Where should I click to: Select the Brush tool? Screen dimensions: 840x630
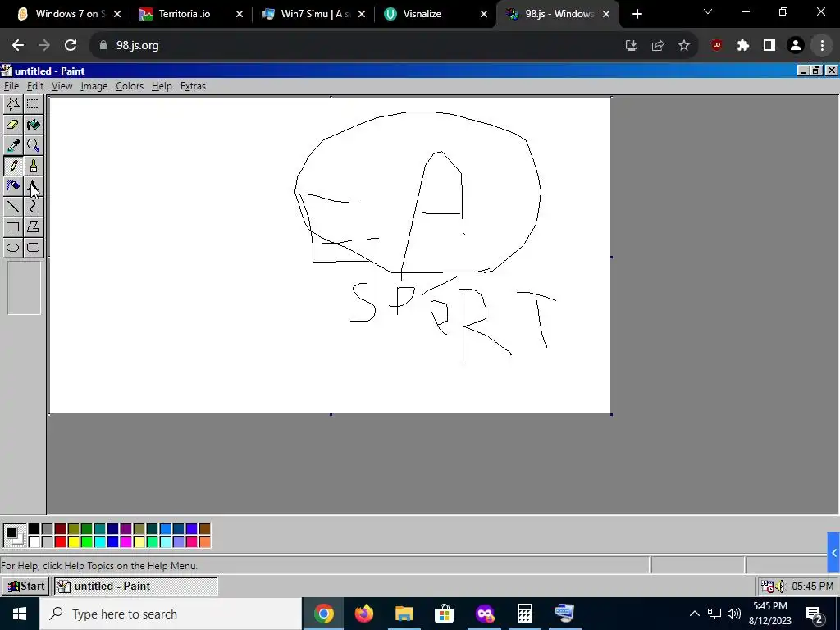click(x=33, y=166)
